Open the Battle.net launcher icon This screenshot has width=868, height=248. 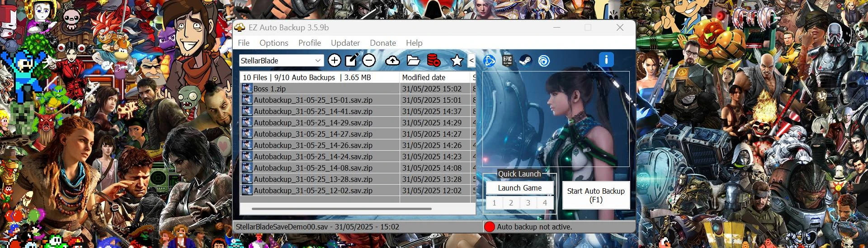pyautogui.click(x=489, y=61)
